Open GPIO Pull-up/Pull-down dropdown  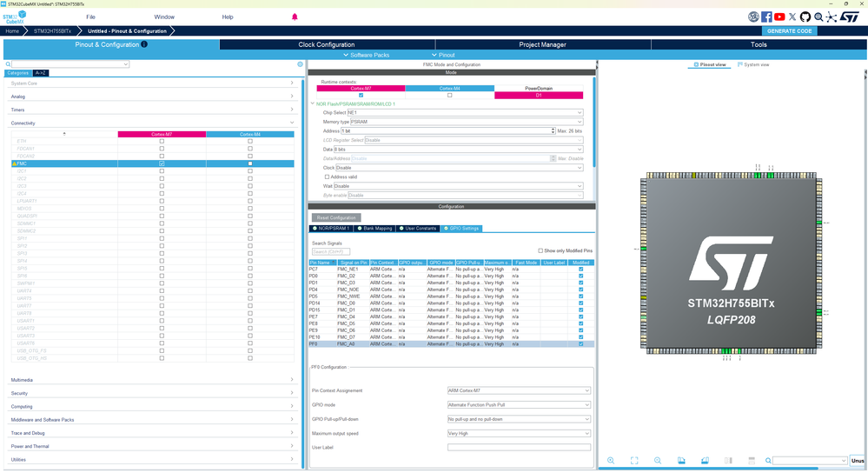click(519, 419)
